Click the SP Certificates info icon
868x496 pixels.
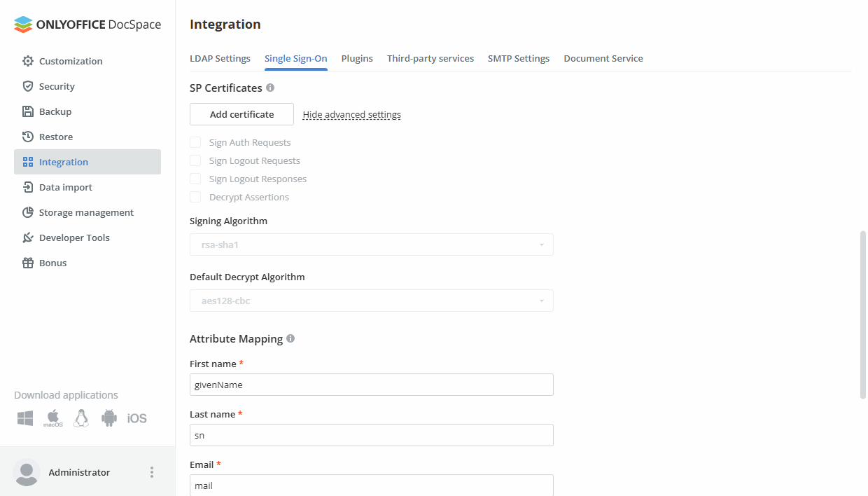[271, 88]
